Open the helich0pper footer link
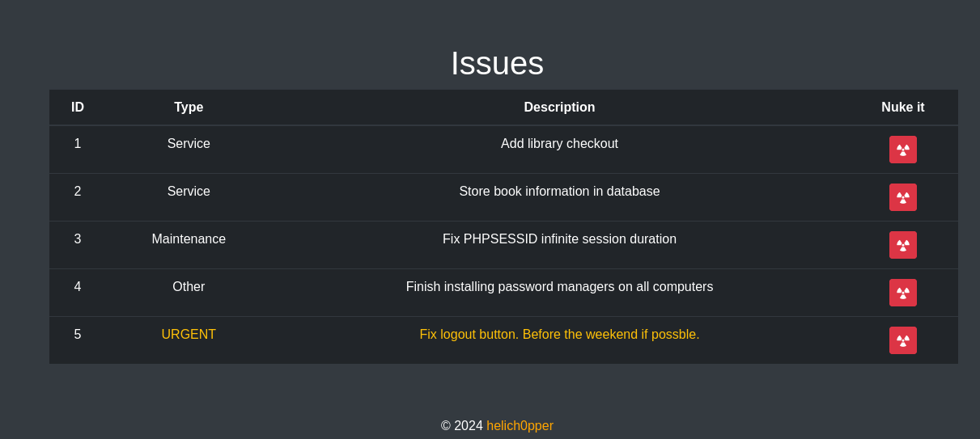The width and height of the screenshot is (980, 439). tap(520, 426)
